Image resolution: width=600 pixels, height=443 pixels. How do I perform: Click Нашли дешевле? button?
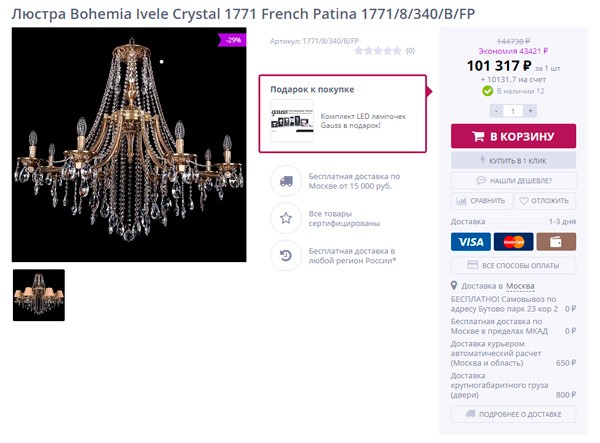(x=513, y=180)
